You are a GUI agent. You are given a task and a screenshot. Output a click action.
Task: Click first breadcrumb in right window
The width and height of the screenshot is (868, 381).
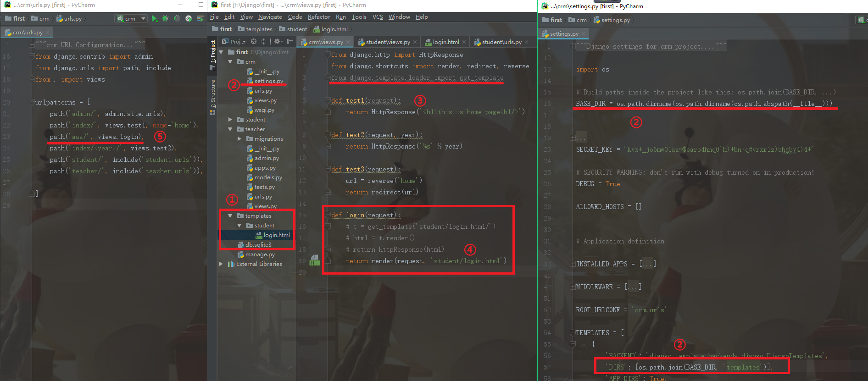[x=552, y=20]
